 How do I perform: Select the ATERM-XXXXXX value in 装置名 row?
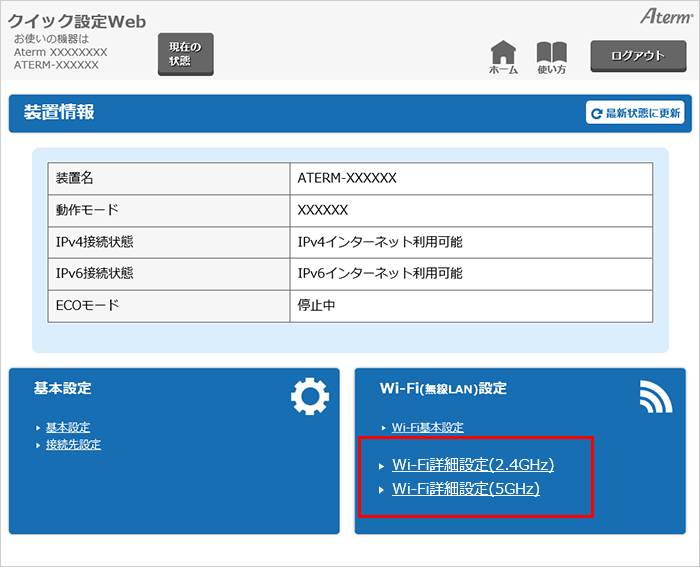pyautogui.click(x=347, y=178)
